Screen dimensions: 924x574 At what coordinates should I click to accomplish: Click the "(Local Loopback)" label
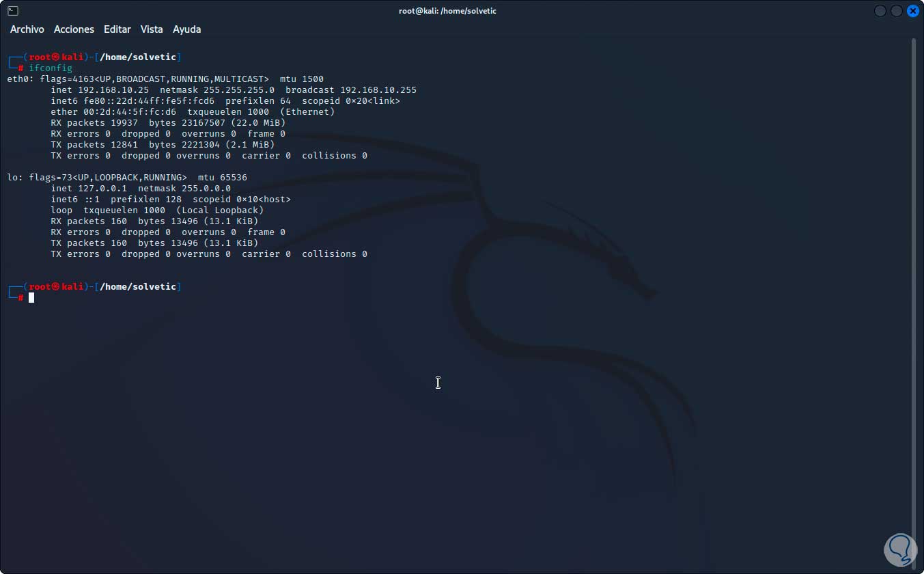(220, 210)
